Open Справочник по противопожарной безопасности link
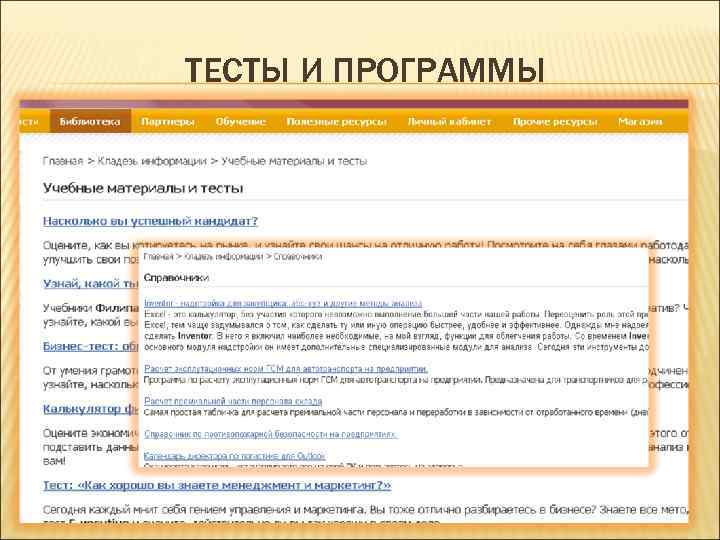Screen dimensions: 720x540 click(271, 434)
